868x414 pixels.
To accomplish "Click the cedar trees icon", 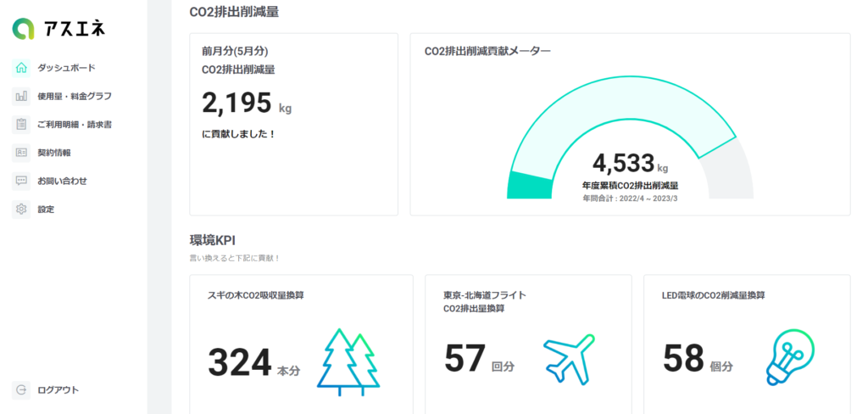I will pyautogui.click(x=348, y=361).
